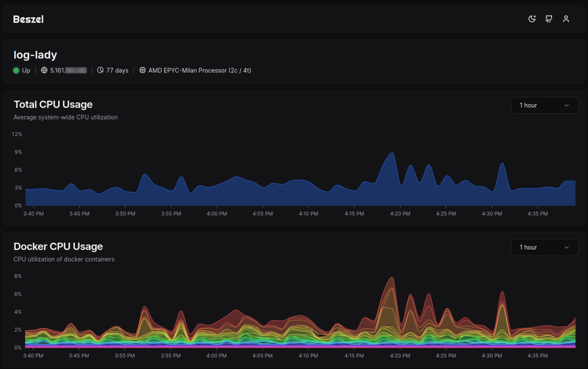The width and height of the screenshot is (588, 369).
Task: Open the user account icon menu
Action: (566, 19)
